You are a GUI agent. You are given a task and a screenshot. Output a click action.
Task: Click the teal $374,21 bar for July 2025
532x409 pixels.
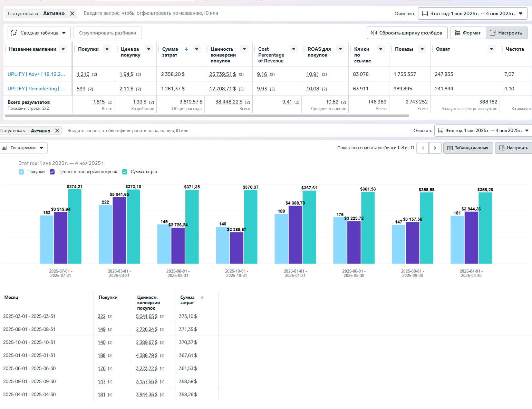[75, 227]
